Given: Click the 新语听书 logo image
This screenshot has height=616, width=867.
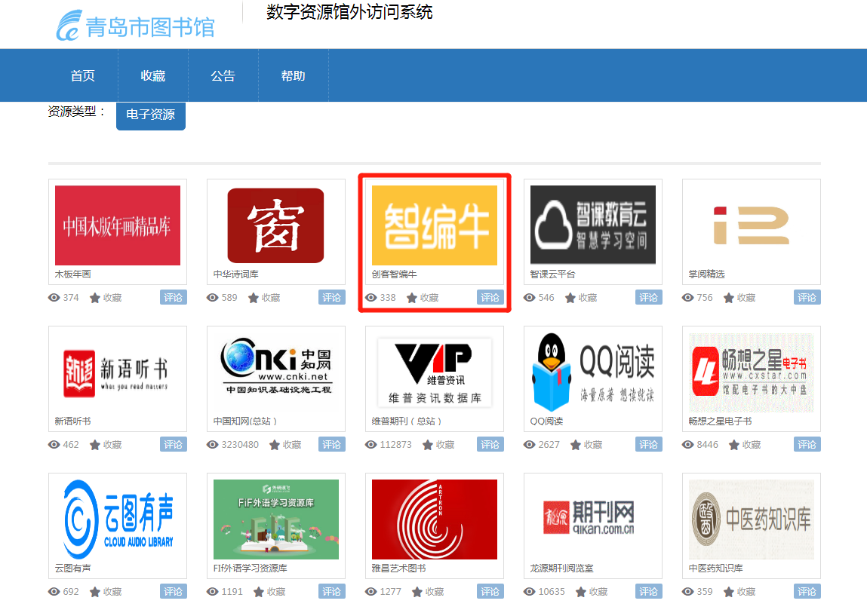Looking at the screenshot, I should tap(115, 373).
